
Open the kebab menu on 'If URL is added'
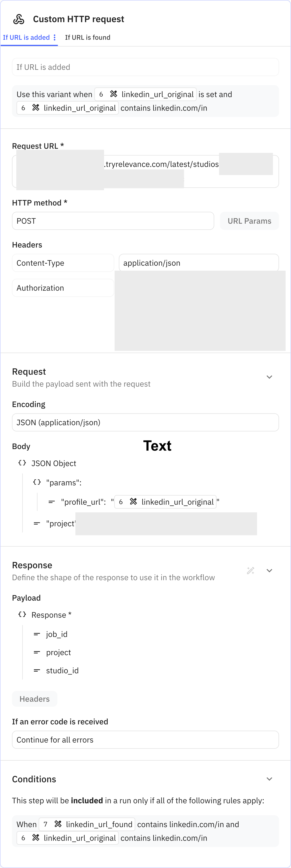click(55, 37)
